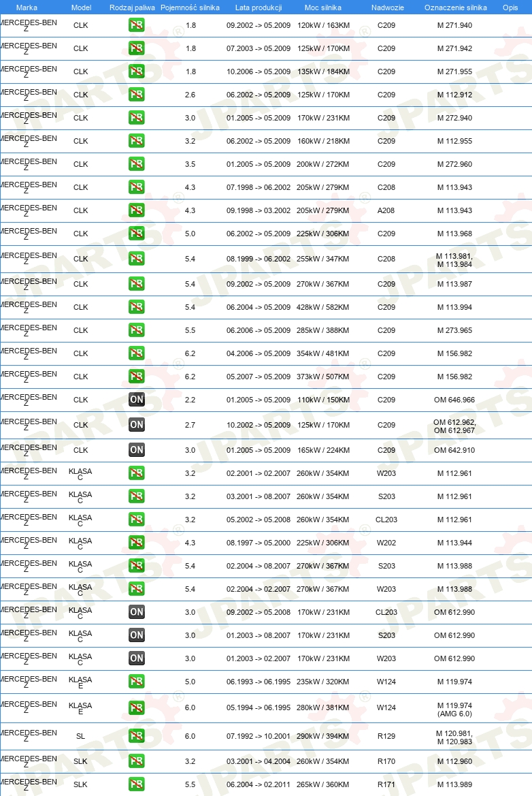Click petrol icon in M 112.955 row
This screenshot has height=796, width=532.
137,141
